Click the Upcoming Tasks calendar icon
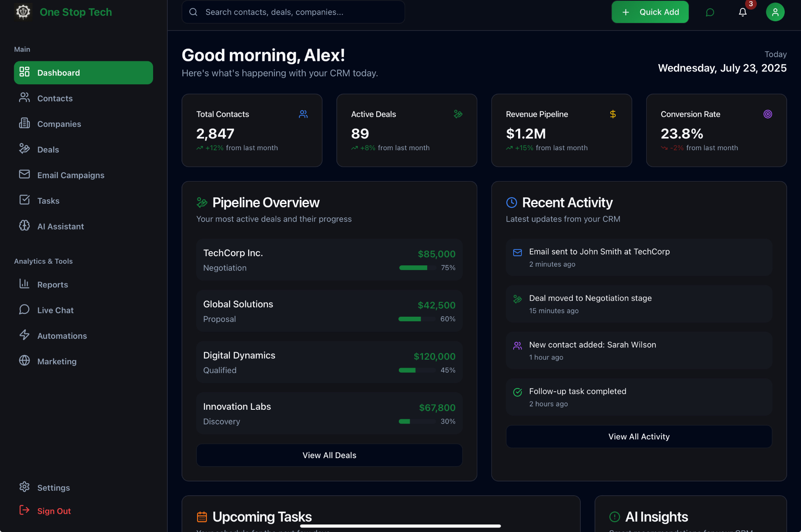 (202, 517)
